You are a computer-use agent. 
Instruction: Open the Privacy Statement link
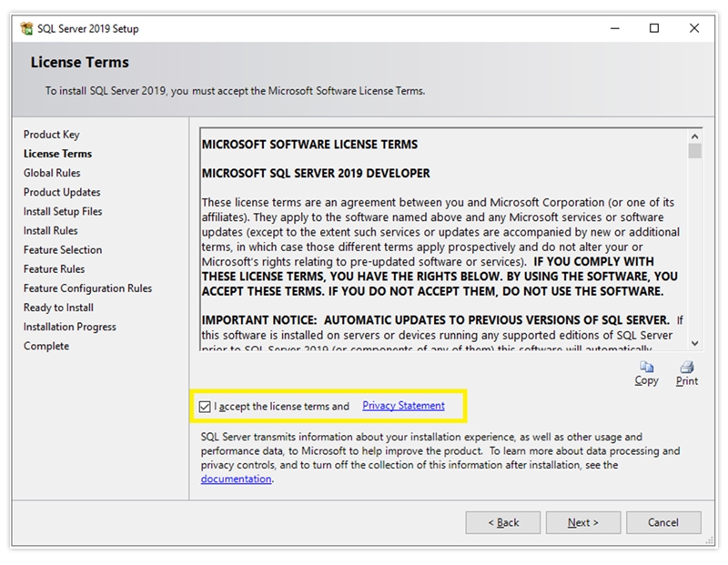[x=403, y=407]
